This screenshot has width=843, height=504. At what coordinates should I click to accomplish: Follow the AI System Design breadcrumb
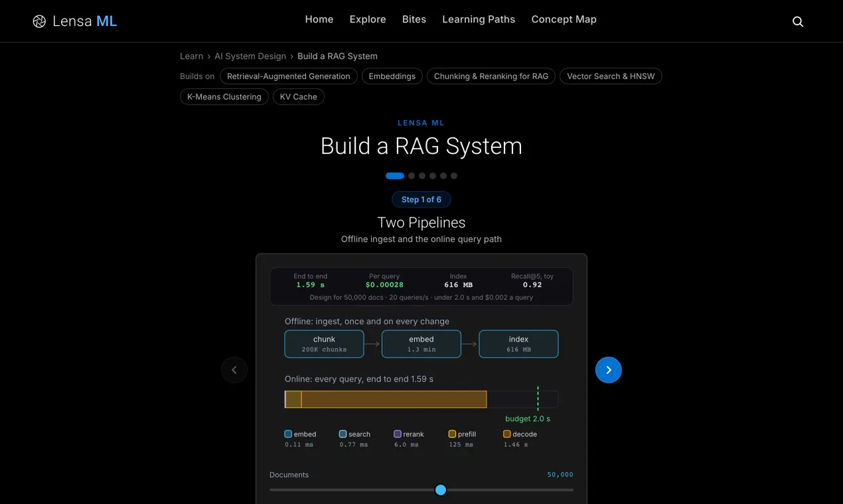click(250, 56)
